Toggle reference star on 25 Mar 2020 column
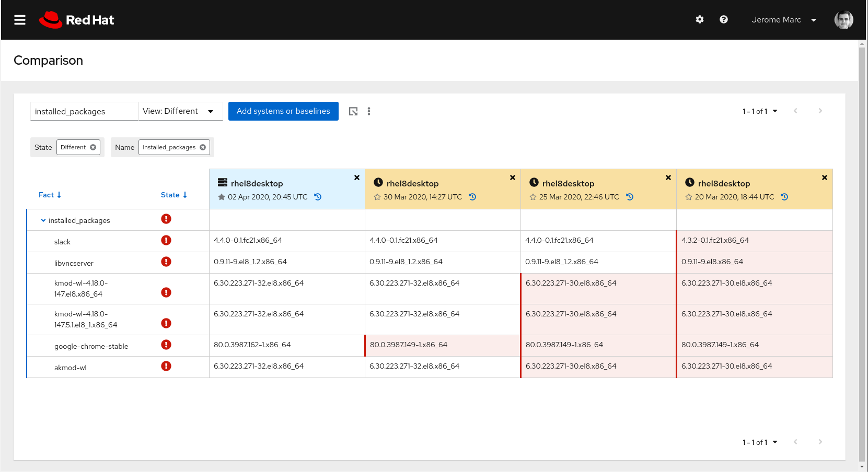 (533, 197)
